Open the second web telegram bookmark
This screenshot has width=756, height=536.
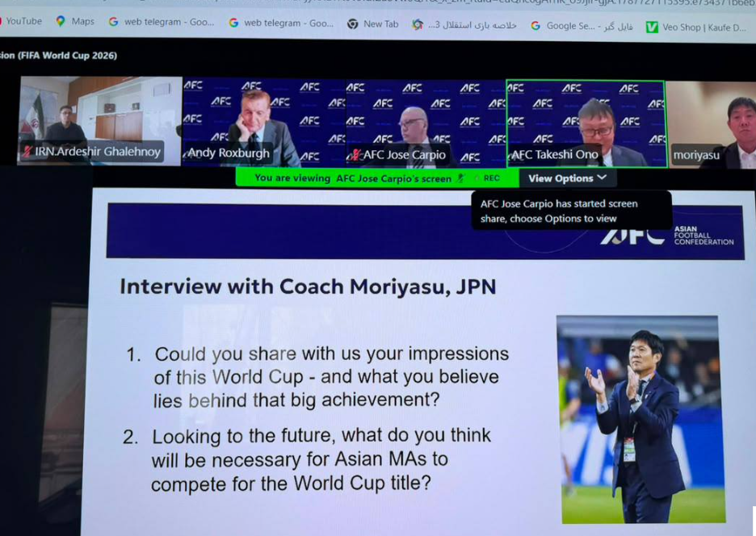[x=281, y=23]
